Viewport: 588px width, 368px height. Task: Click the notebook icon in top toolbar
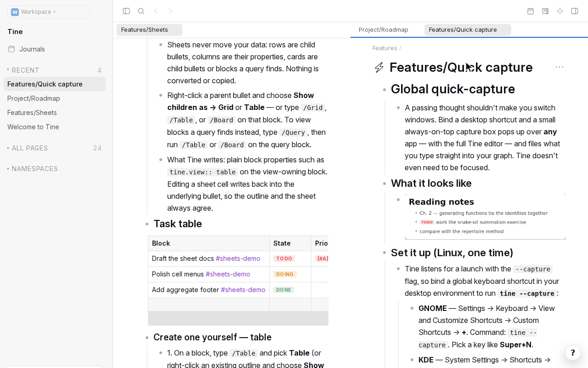pyautogui.click(x=545, y=11)
